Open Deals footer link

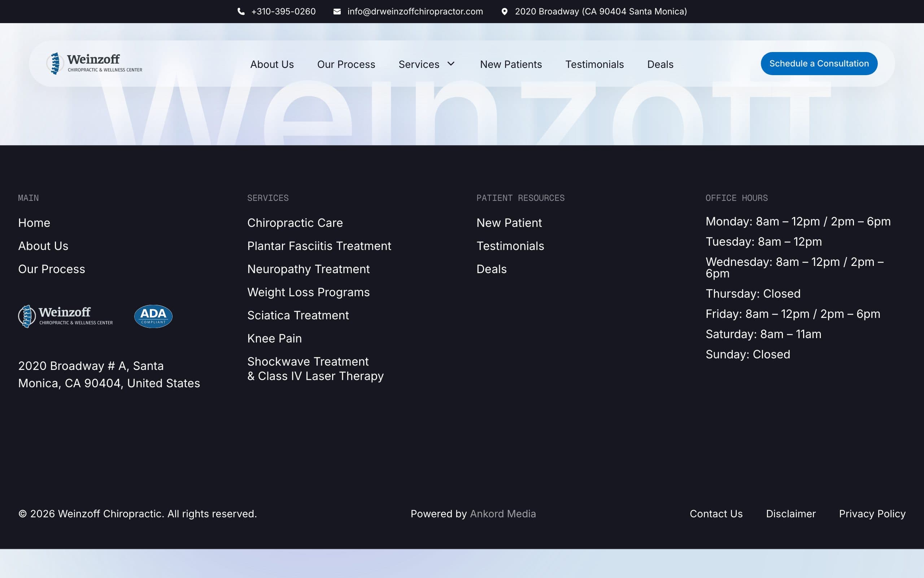[491, 269]
